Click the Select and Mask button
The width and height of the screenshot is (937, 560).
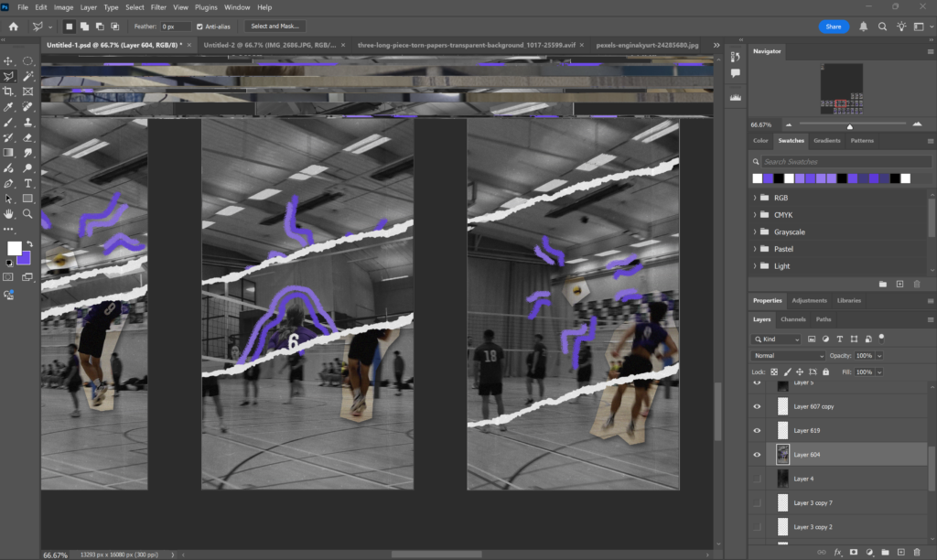pyautogui.click(x=275, y=27)
